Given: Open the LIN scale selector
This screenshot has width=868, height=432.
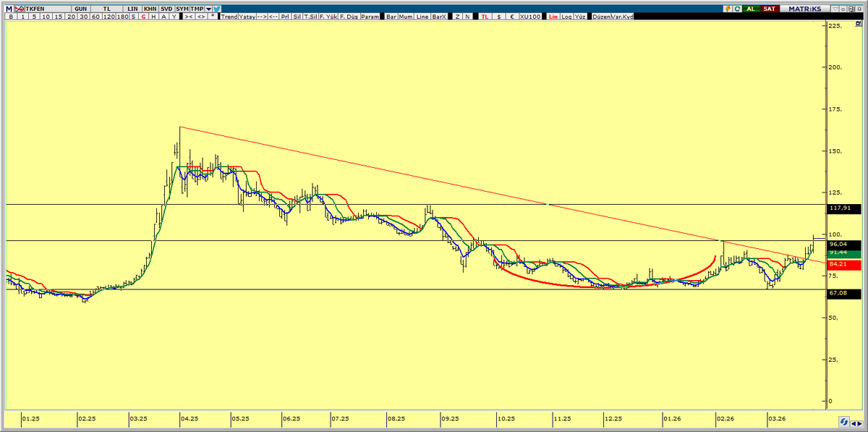Looking at the screenshot, I should pyautogui.click(x=133, y=9).
